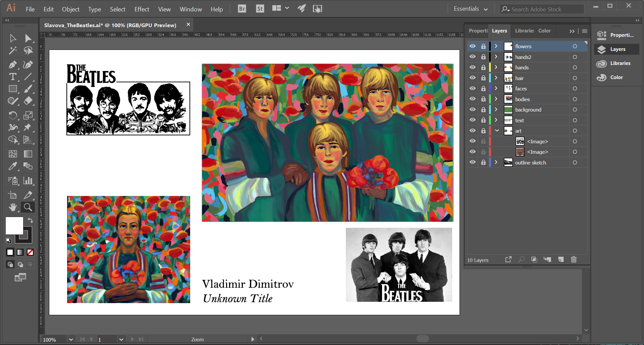Viewport: 644px width, 345px height.
Task: Click the Delete Selection trash icon
Action: coord(574,260)
